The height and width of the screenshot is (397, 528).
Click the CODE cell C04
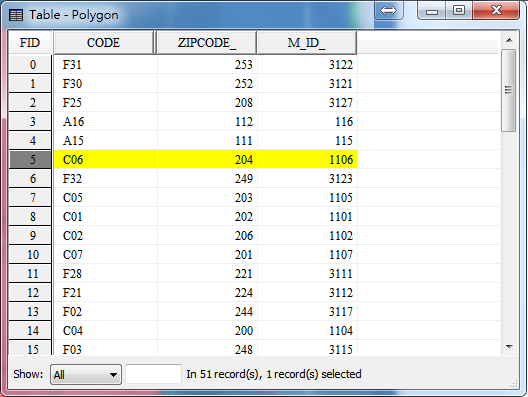pyautogui.click(x=105, y=330)
